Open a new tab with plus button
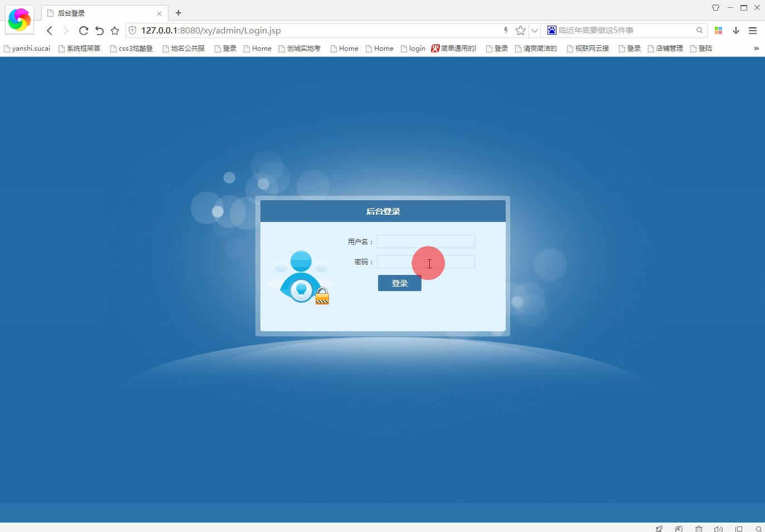This screenshot has height=532, width=765. click(178, 13)
